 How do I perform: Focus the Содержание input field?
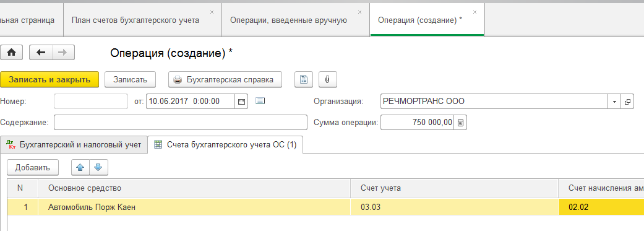click(x=180, y=123)
